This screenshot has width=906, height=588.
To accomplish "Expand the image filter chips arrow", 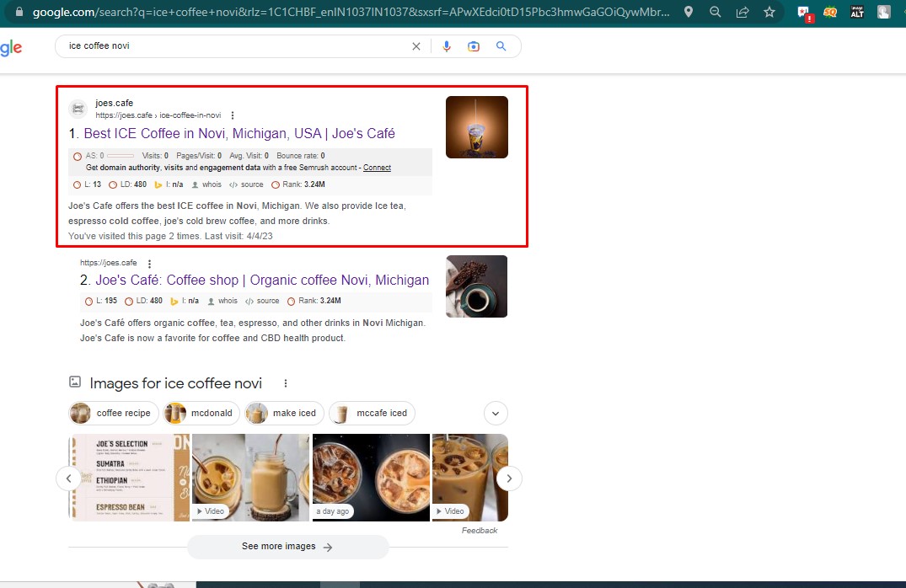I will [x=496, y=413].
